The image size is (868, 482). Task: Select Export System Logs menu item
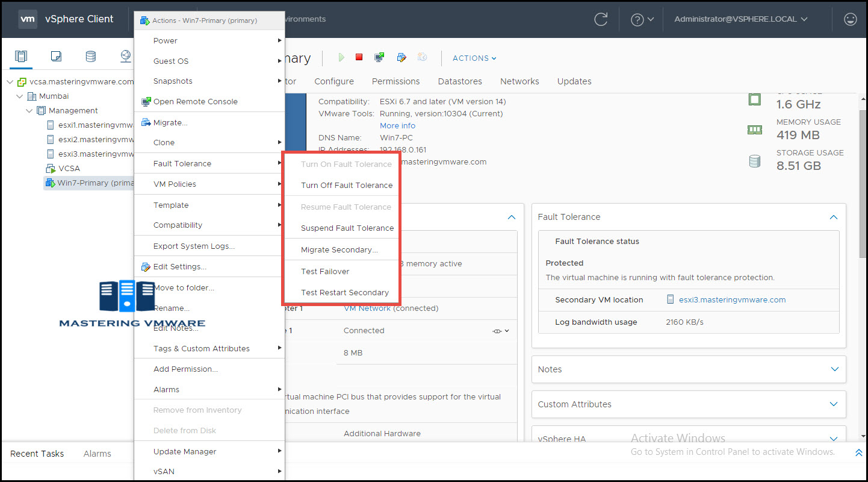tap(209, 246)
